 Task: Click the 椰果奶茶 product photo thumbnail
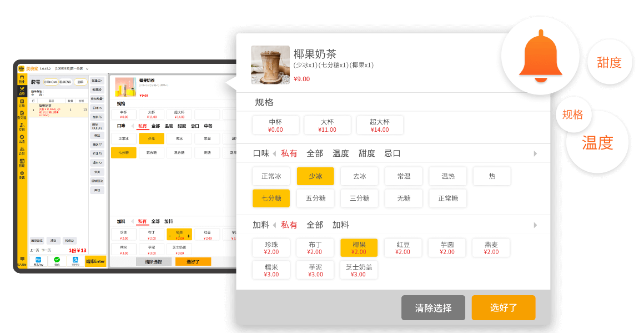point(270,64)
